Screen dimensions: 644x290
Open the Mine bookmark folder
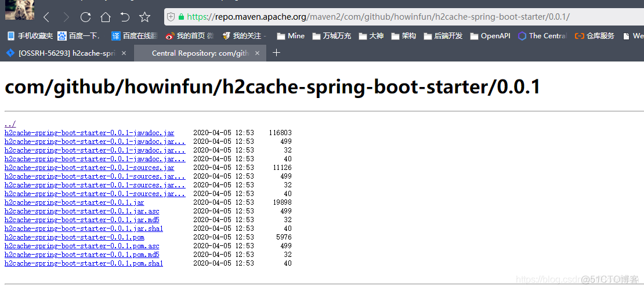291,36
